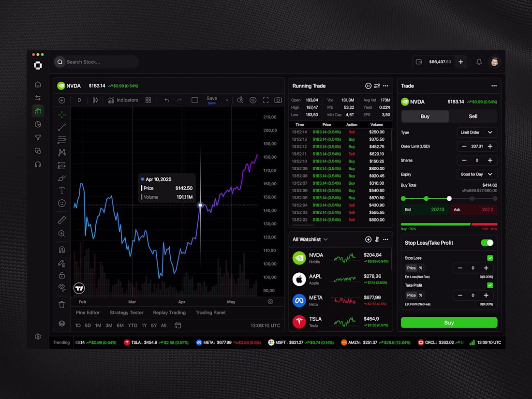Take chart snapshot with camera icon
This screenshot has height=399, width=532.
click(x=278, y=100)
